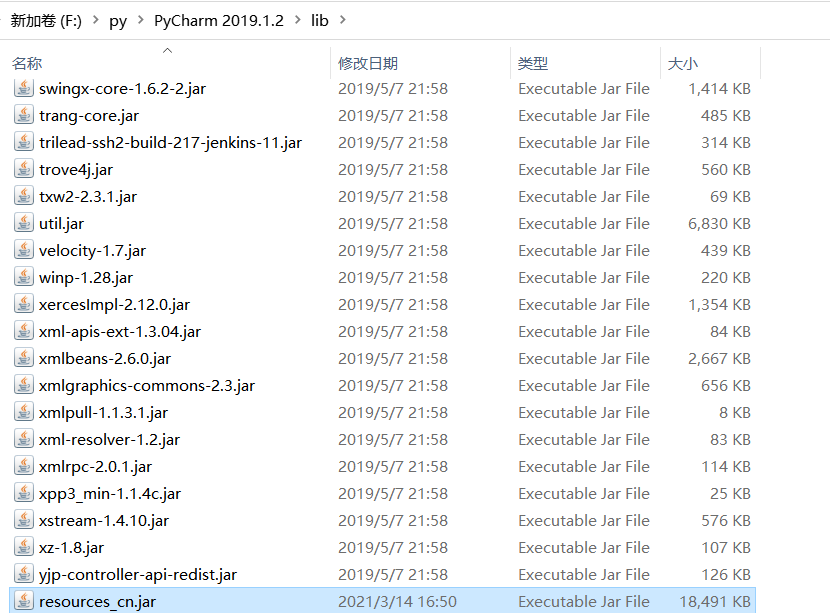
Task: Click the jar icon of xpp3_min-1.1.4c.jar
Action: pos(24,493)
